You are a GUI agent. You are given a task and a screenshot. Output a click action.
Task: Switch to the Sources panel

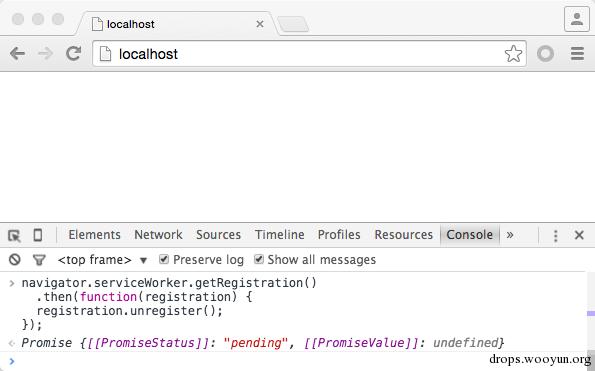pos(219,234)
